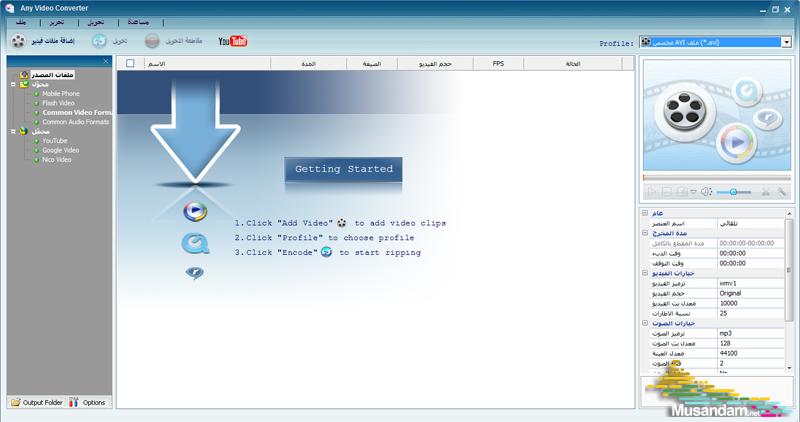Click the globe downloader category icon
This screenshot has height=422, width=800.
24,131
